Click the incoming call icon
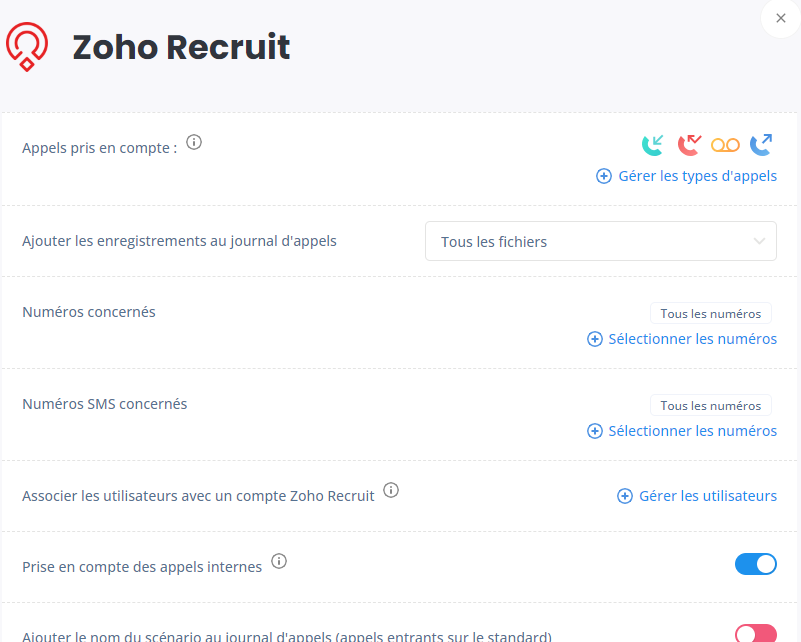 coord(653,145)
